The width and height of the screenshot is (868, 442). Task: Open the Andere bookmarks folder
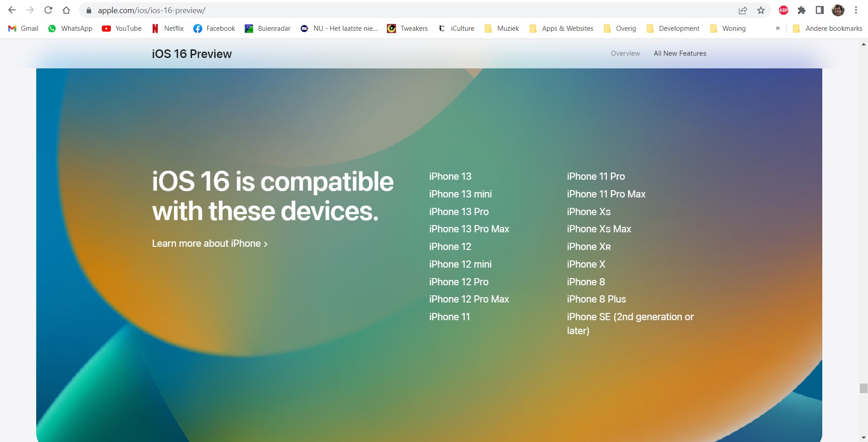(827, 29)
